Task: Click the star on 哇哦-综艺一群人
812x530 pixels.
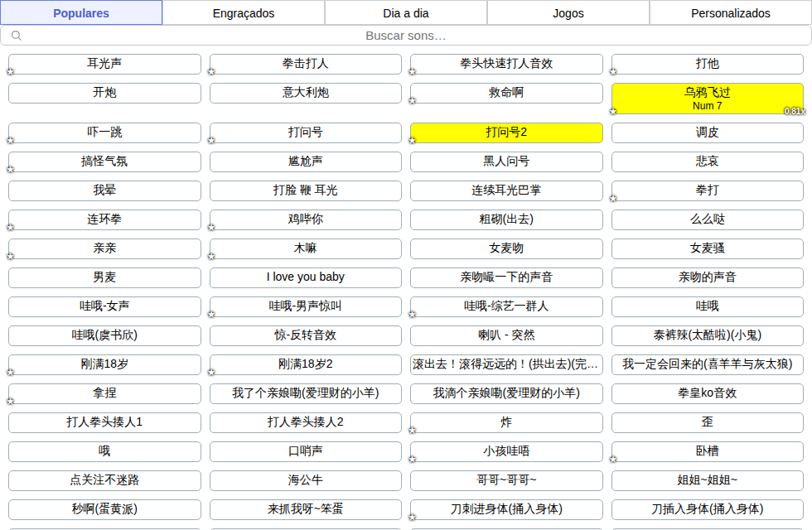Action: 413,315
